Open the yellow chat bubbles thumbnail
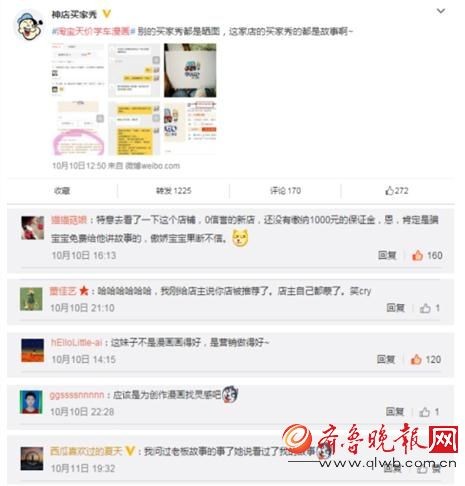Image resolution: width=465 pixels, height=486 pixels. (134, 129)
